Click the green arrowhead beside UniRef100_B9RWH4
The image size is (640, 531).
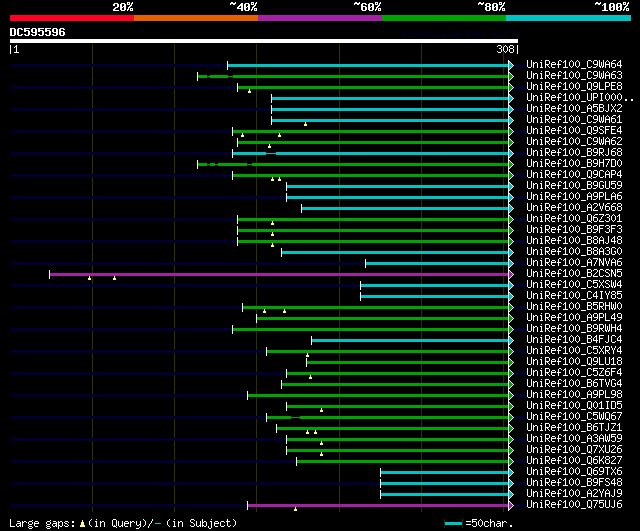click(x=511, y=329)
